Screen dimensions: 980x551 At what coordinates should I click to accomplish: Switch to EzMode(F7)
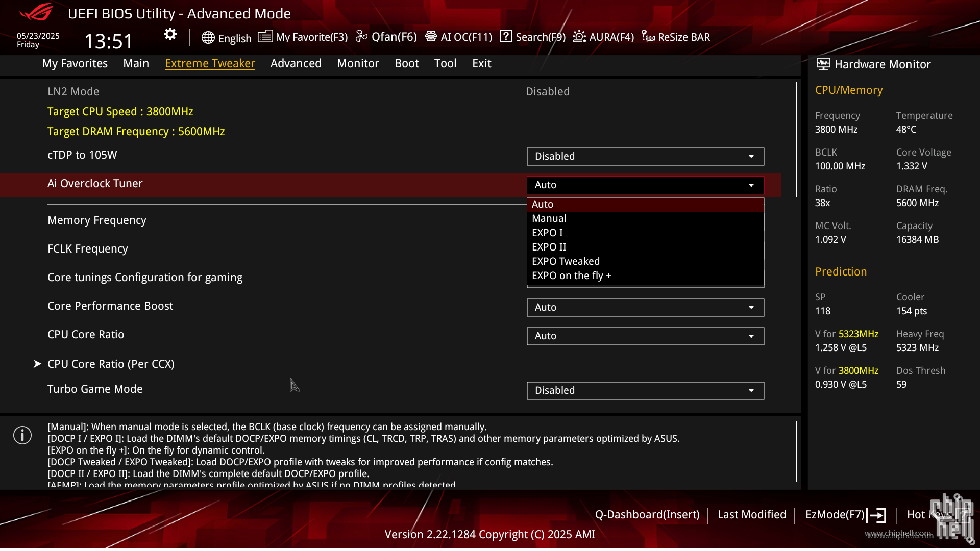pos(835,515)
